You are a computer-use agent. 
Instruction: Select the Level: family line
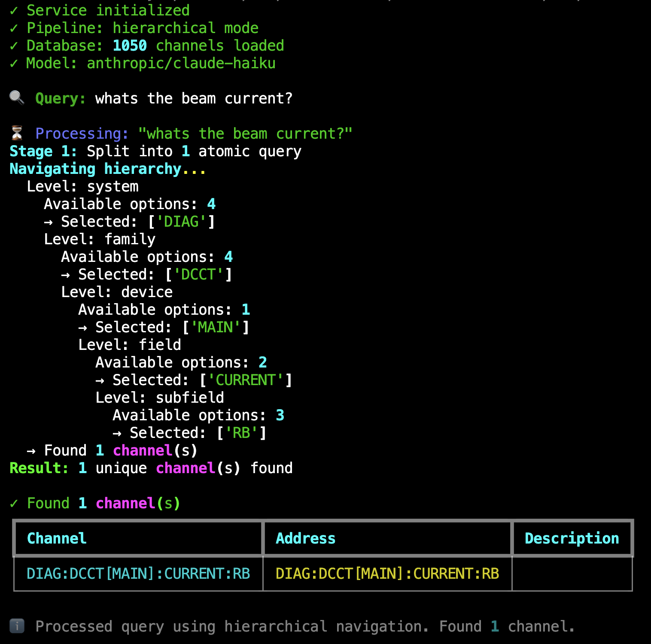point(100,239)
